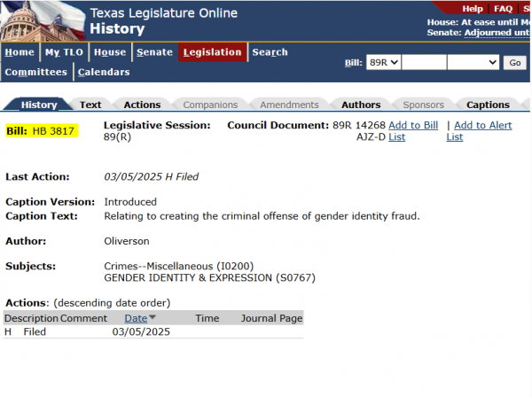Open the Calendars menu
The image size is (532, 397).
pos(104,72)
